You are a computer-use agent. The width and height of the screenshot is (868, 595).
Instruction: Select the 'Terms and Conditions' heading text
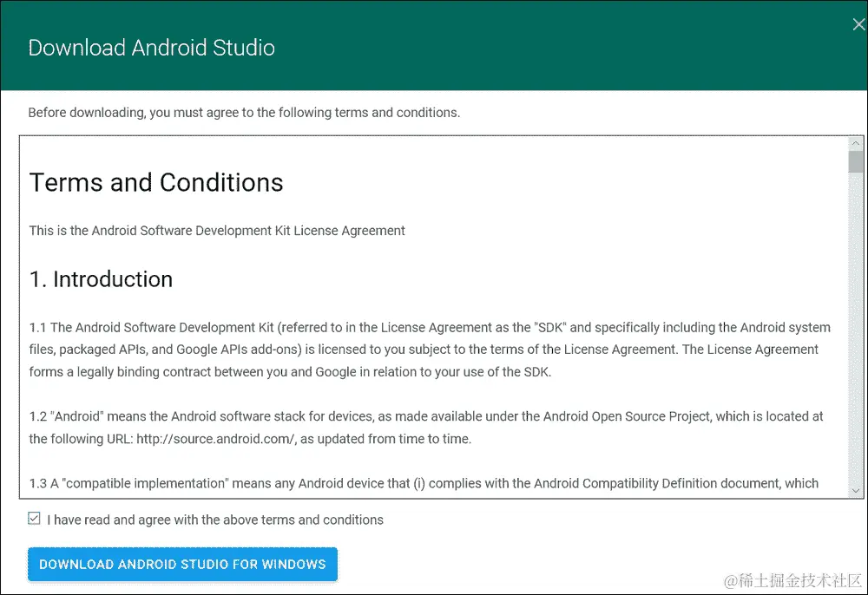(x=155, y=183)
